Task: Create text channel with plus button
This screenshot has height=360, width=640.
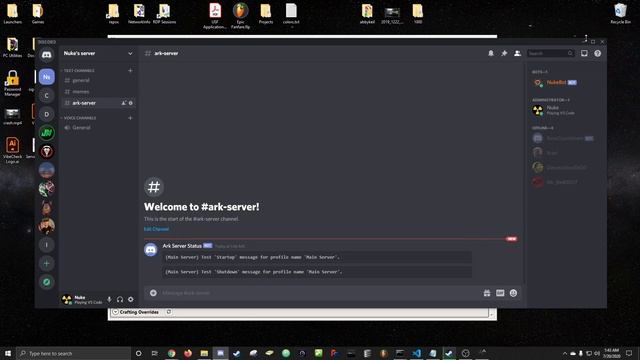Action: [x=130, y=71]
